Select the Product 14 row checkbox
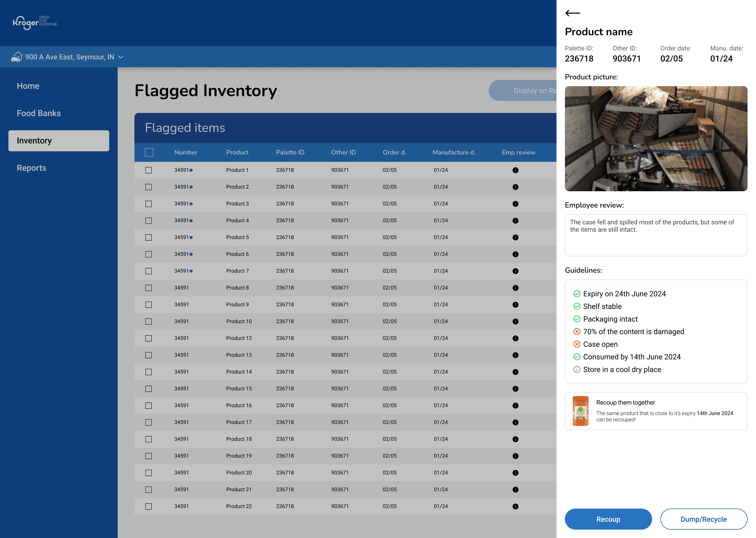The image size is (756, 538). click(149, 372)
